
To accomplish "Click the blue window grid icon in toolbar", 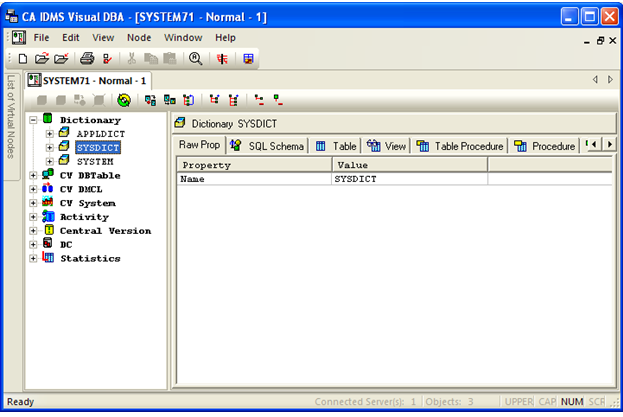I will (x=248, y=59).
